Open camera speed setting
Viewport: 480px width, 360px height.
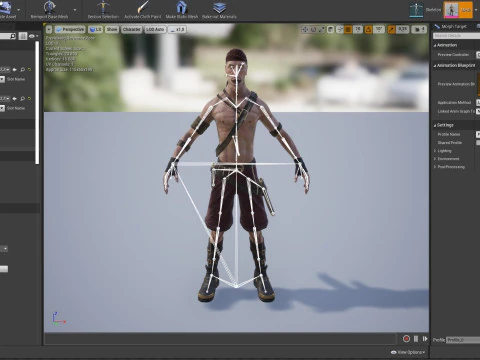coord(419,30)
